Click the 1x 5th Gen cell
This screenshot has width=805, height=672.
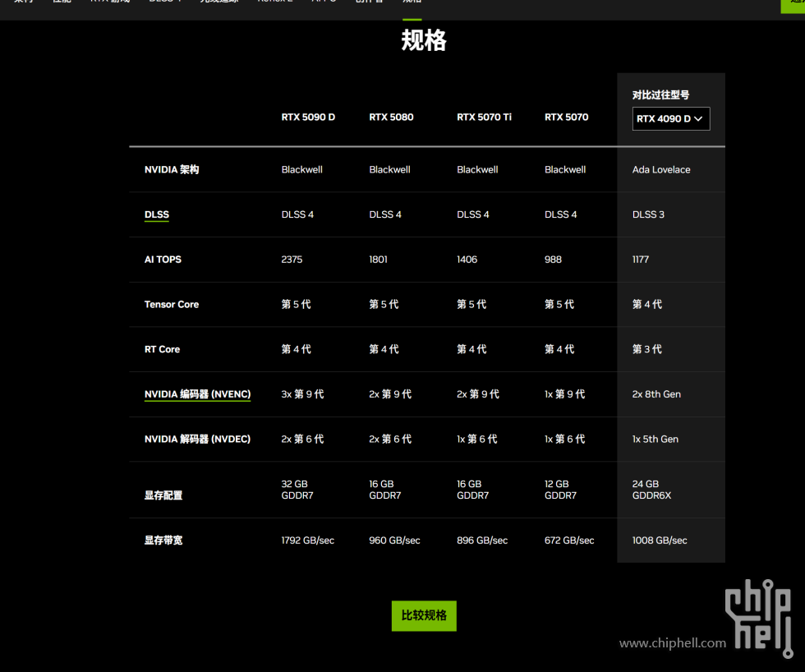[x=655, y=439]
